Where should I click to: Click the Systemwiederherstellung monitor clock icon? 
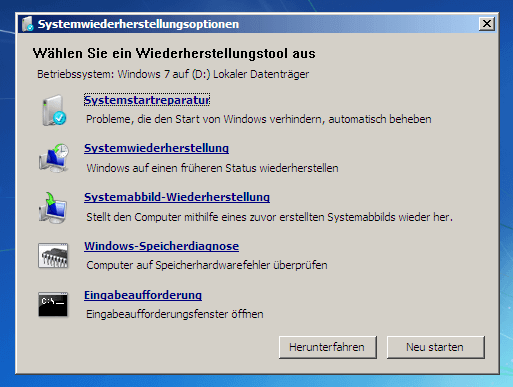54,158
